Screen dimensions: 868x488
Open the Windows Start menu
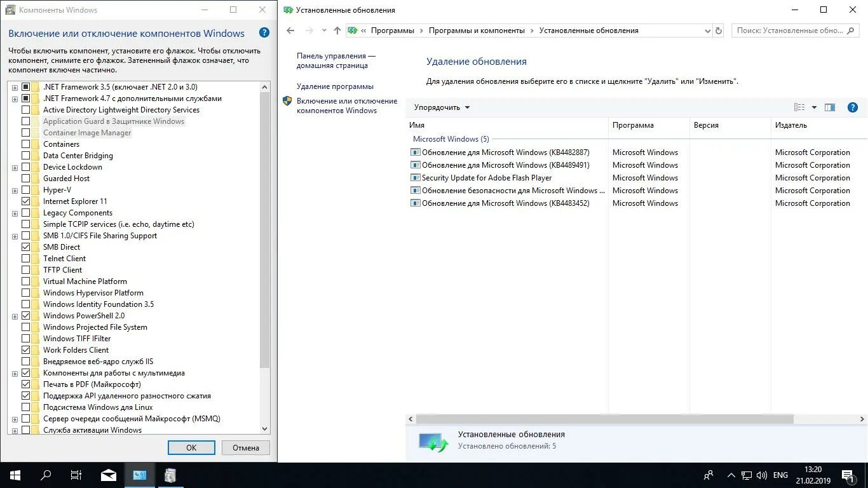[x=15, y=475]
